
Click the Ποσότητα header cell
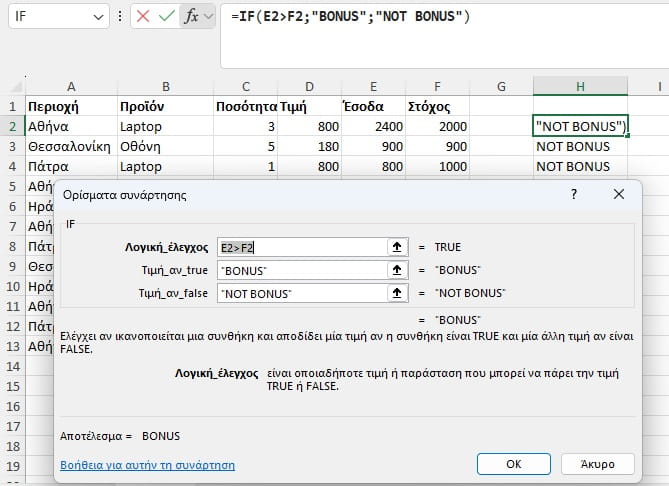(246, 106)
